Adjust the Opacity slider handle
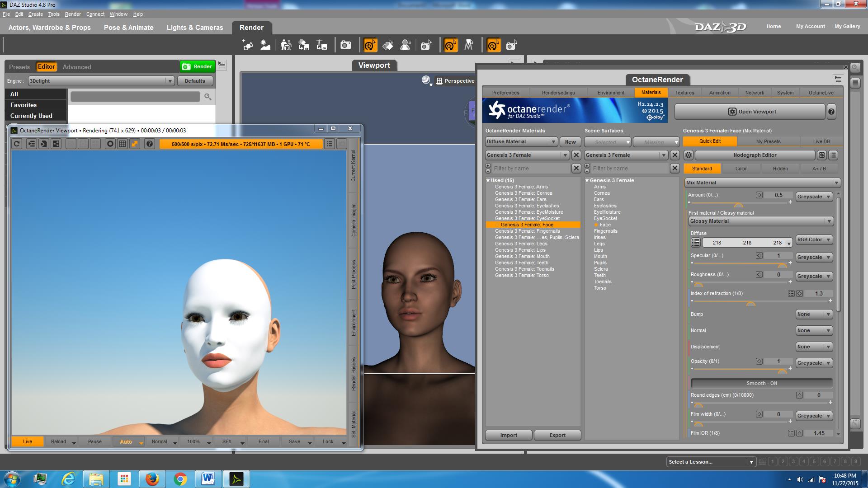868x488 pixels. click(x=782, y=371)
